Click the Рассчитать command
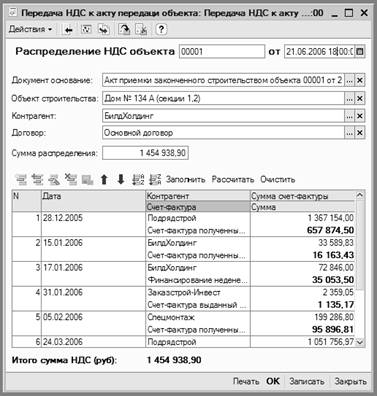377x396 pixels. tap(233, 179)
